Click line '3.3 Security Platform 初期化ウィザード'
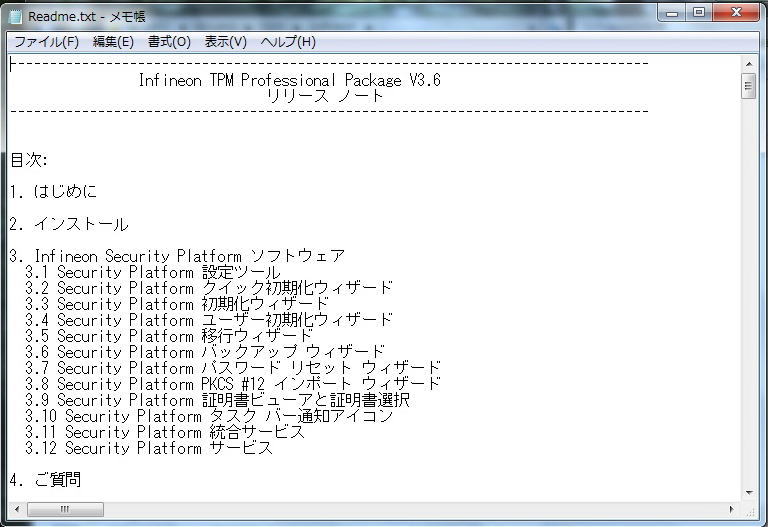The width and height of the screenshot is (768, 527). 177,304
